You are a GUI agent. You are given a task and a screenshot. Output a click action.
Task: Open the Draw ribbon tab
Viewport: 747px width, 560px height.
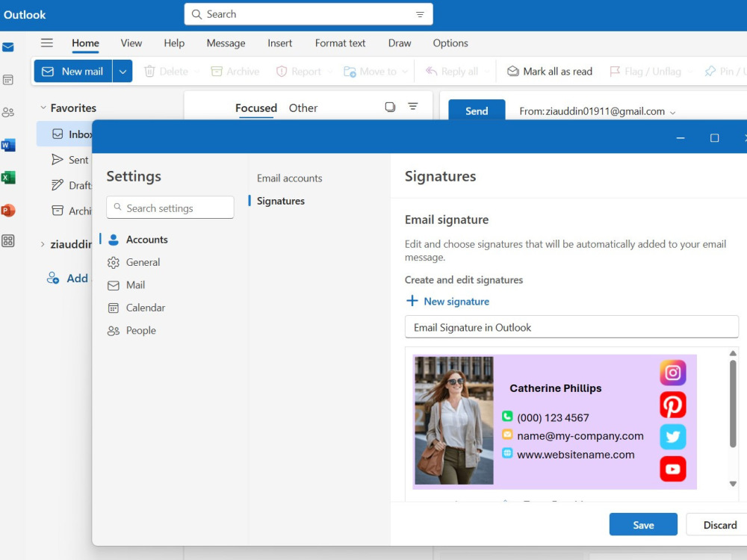point(399,43)
